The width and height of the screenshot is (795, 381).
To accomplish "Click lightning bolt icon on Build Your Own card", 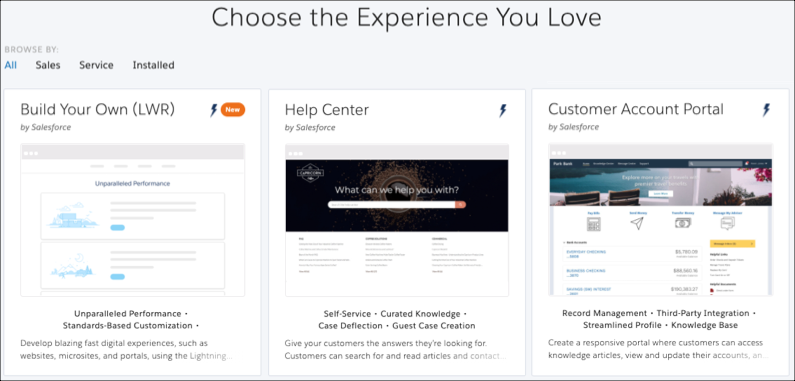I will point(214,110).
